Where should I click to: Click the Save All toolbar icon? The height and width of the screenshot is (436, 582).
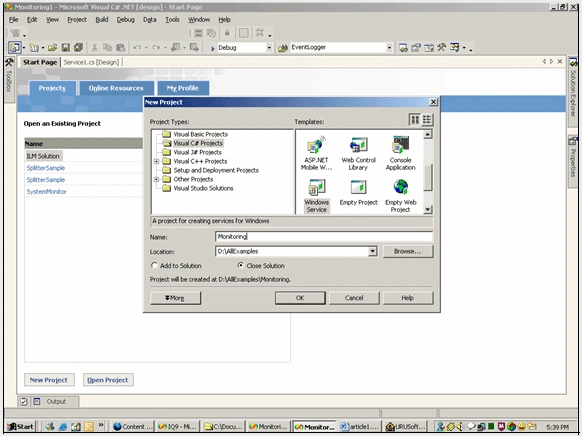pos(78,47)
